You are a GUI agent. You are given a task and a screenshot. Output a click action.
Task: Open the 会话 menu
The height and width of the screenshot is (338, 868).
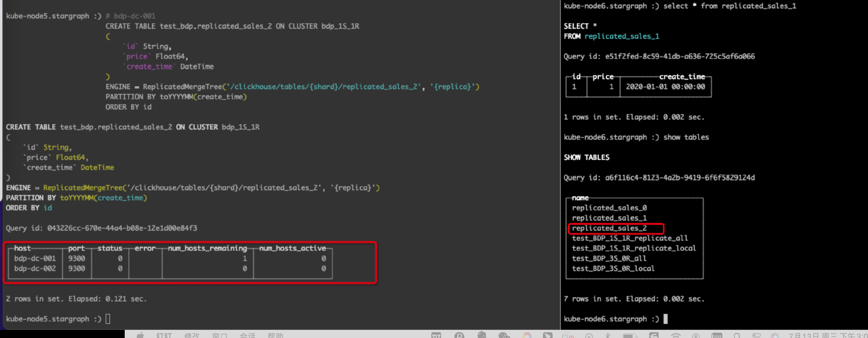point(248,335)
